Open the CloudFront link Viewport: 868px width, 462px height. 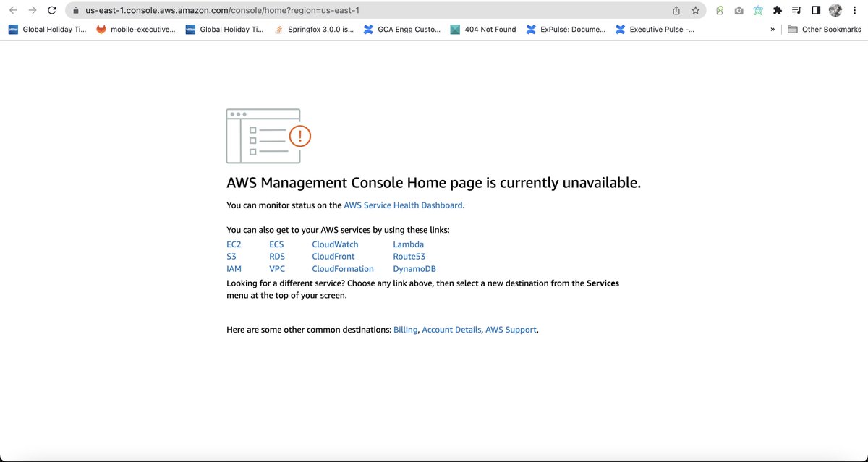(x=333, y=257)
